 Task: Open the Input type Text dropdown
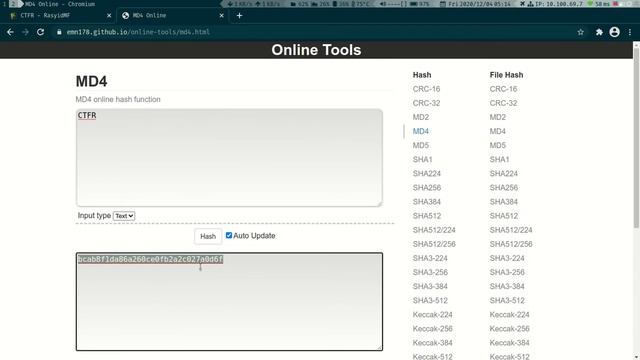[x=124, y=216]
